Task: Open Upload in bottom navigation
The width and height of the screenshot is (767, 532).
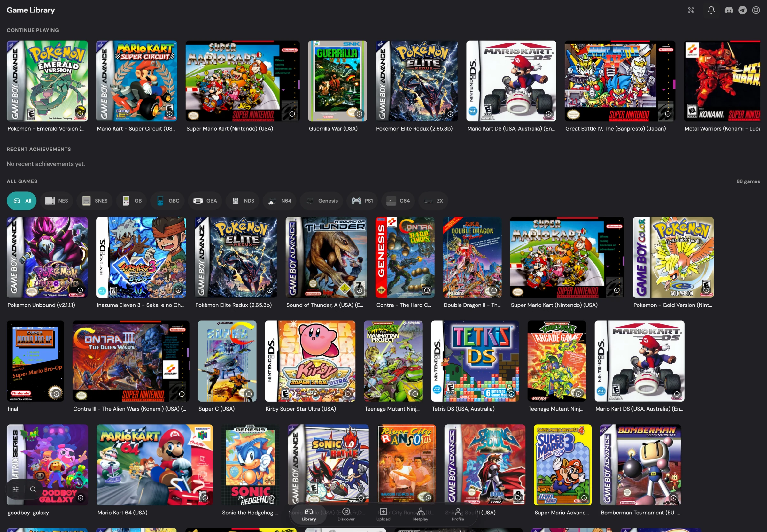Action: [383, 515]
